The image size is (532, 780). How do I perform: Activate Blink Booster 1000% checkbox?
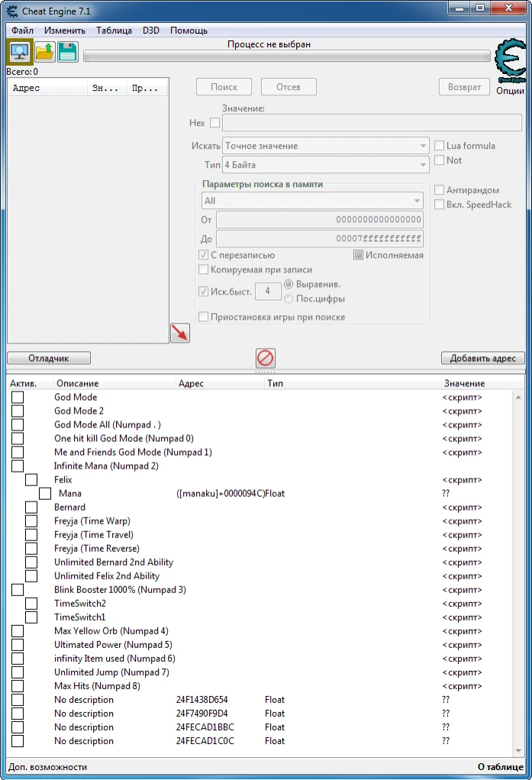pos(18,589)
